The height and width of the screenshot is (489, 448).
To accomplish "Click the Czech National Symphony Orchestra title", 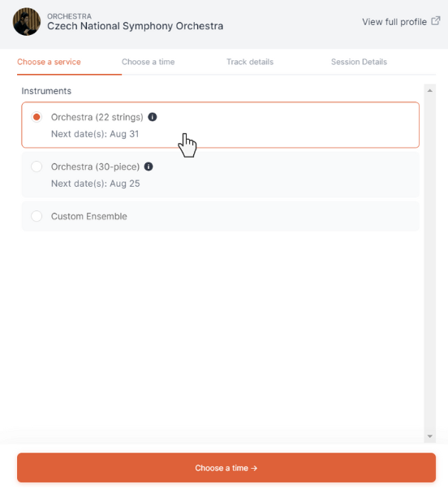I will 135,26.
